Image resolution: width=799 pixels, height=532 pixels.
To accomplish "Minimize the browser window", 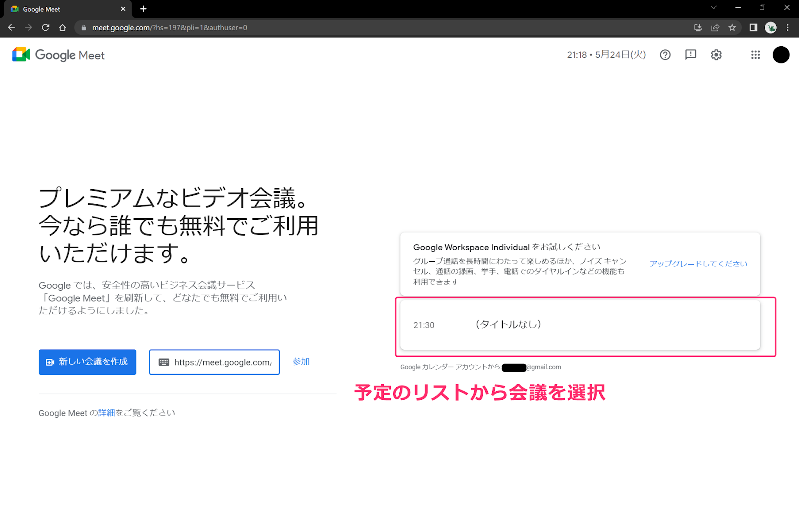I will pyautogui.click(x=738, y=7).
